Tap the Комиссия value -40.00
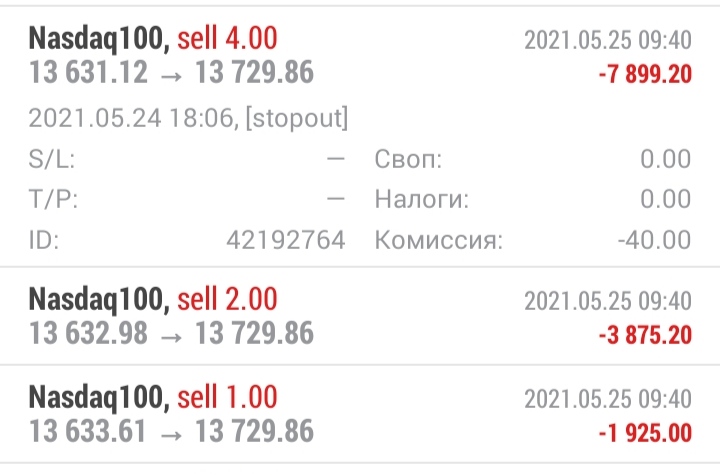 [x=654, y=240]
